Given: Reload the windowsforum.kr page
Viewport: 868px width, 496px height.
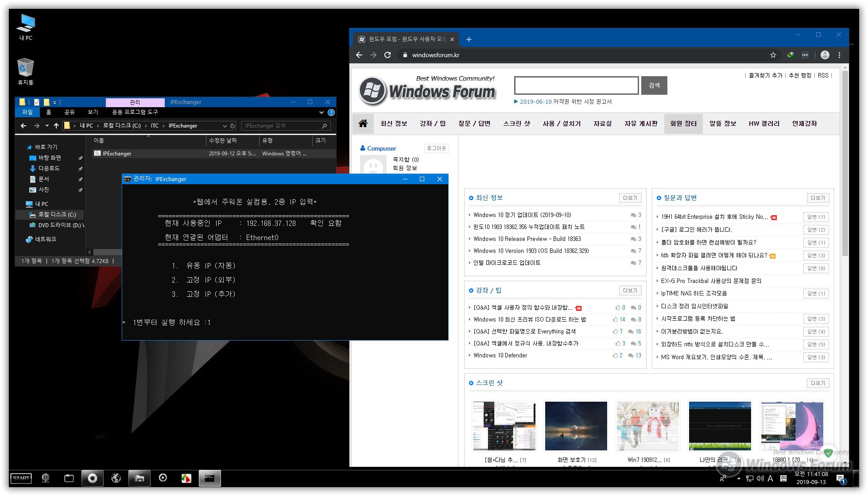Looking at the screenshot, I should [387, 55].
